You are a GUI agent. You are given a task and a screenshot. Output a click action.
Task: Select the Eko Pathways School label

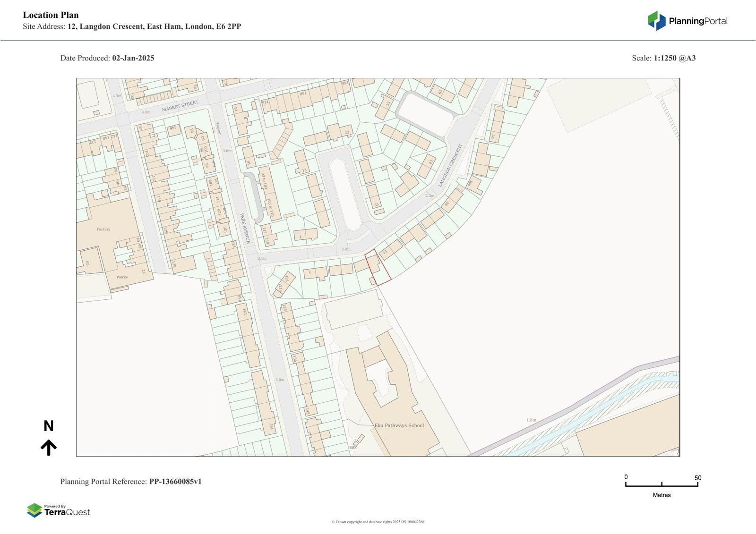[x=399, y=425]
